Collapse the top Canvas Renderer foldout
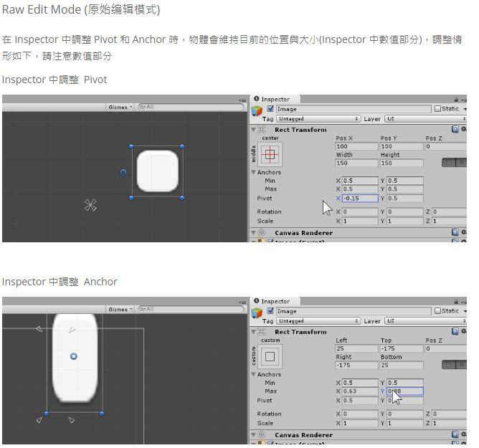This screenshot has height=448, width=479. click(x=253, y=233)
